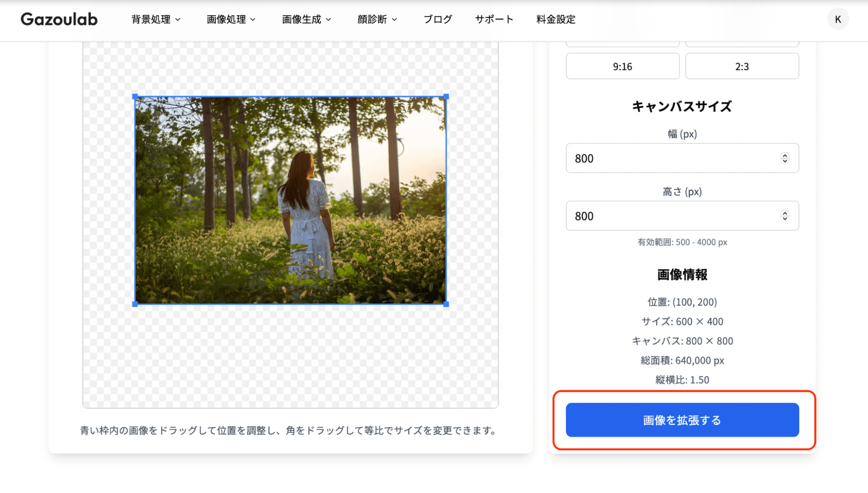The height and width of the screenshot is (493, 868).
Task: Click top-right blue resize handle of image
Action: click(x=446, y=97)
